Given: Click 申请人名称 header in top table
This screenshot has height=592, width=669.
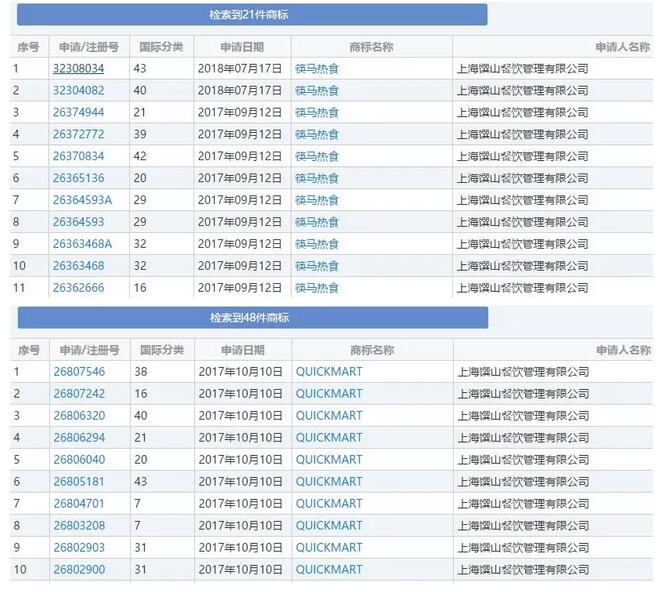Looking at the screenshot, I should (x=622, y=47).
